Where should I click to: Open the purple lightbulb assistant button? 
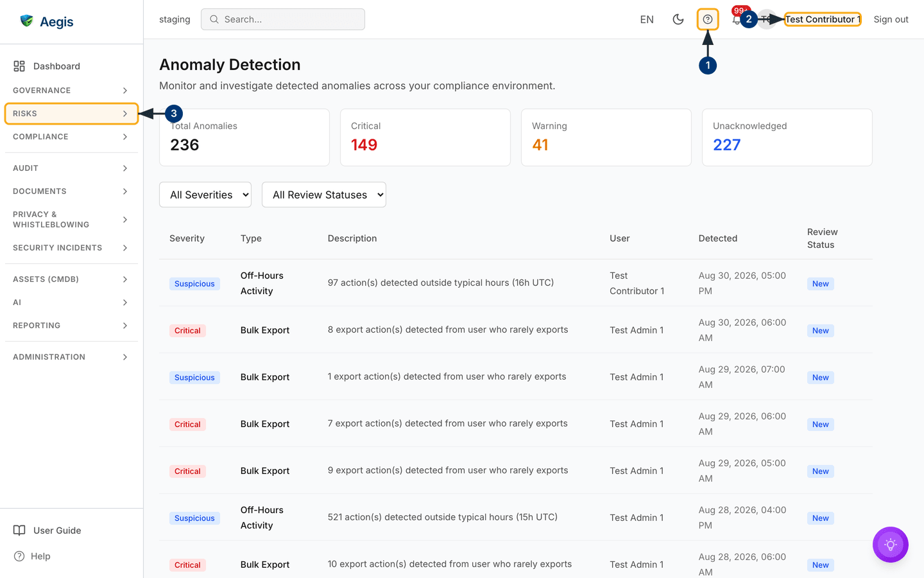(x=890, y=545)
